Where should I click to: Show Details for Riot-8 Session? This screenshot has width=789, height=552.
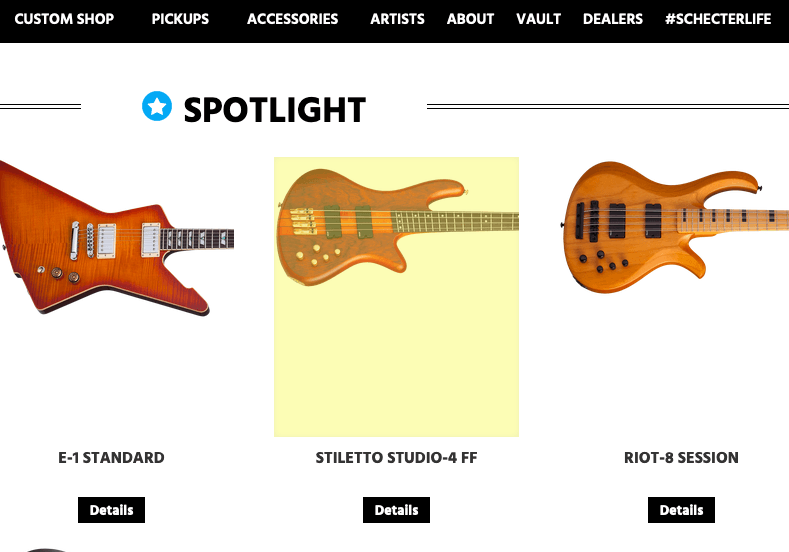(681, 510)
